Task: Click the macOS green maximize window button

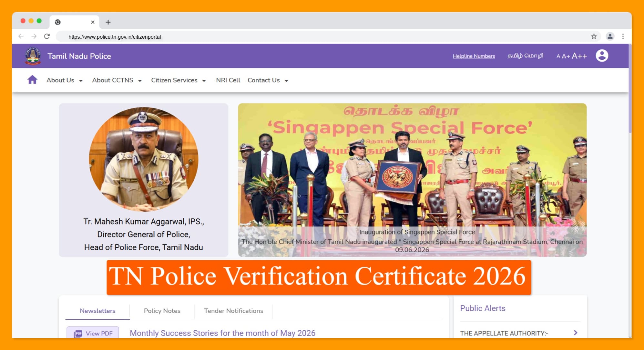Action: click(x=39, y=21)
